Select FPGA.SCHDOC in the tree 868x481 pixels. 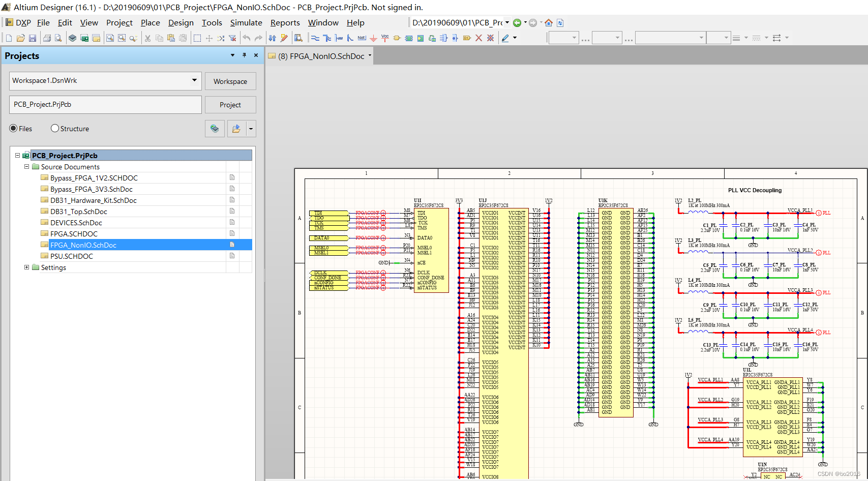coord(74,234)
